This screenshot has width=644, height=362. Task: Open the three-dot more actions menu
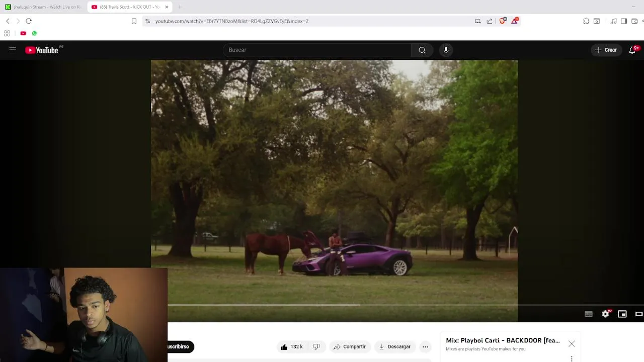(x=425, y=346)
